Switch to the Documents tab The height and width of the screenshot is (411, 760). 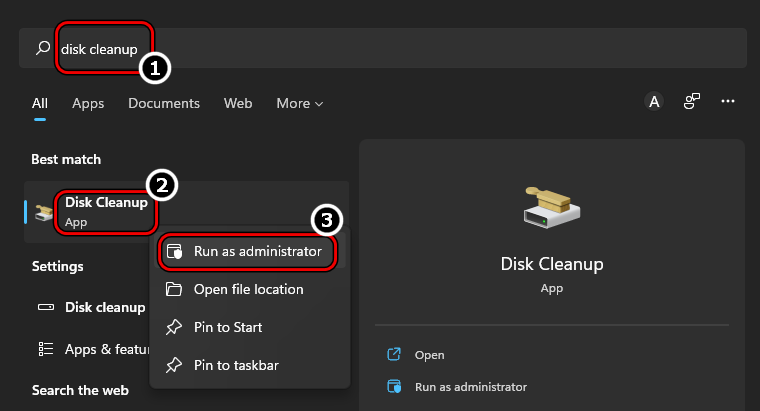pyautogui.click(x=164, y=103)
